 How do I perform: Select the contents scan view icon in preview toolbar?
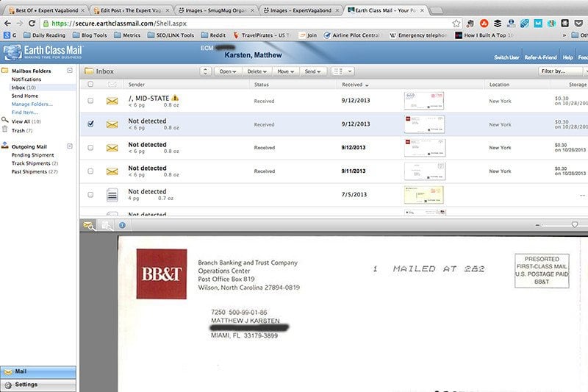pos(107,226)
